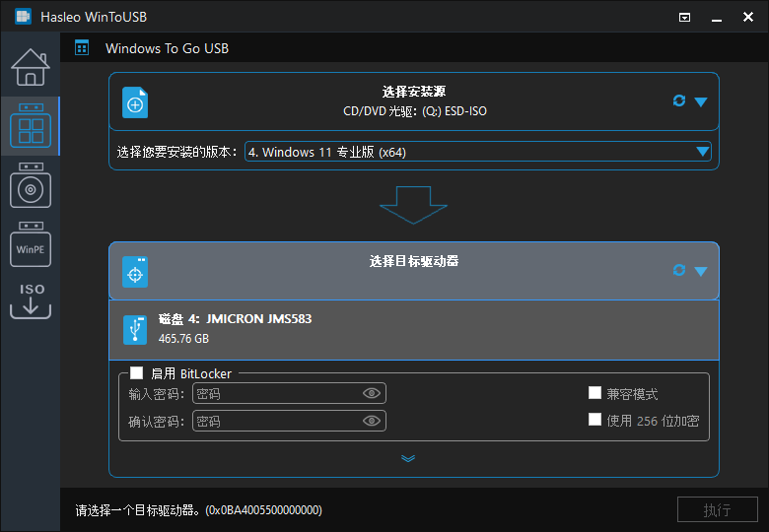This screenshot has width=769, height=532.
Task: Expand the installation source dropdown arrow
Action: coord(701,101)
